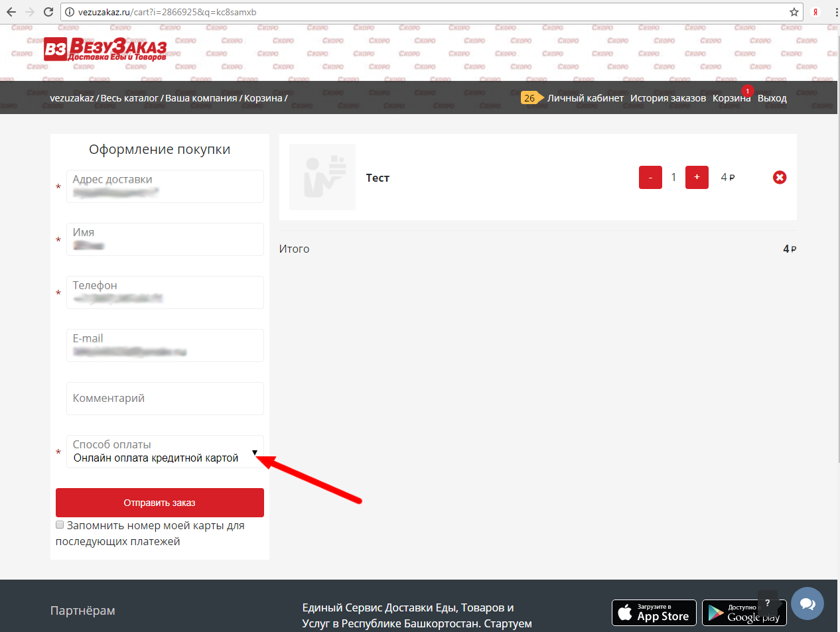Screen dimensions: 840x632
Task: Open the chat support bubble
Action: (807, 603)
